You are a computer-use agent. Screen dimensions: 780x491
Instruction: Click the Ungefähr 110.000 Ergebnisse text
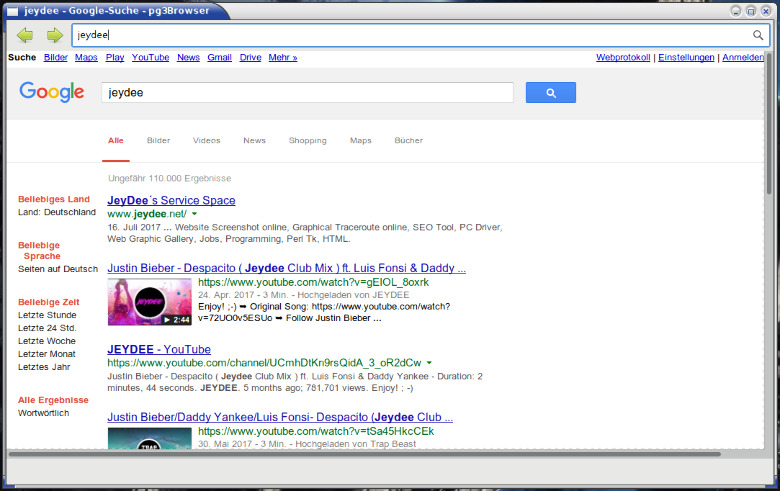pos(170,179)
